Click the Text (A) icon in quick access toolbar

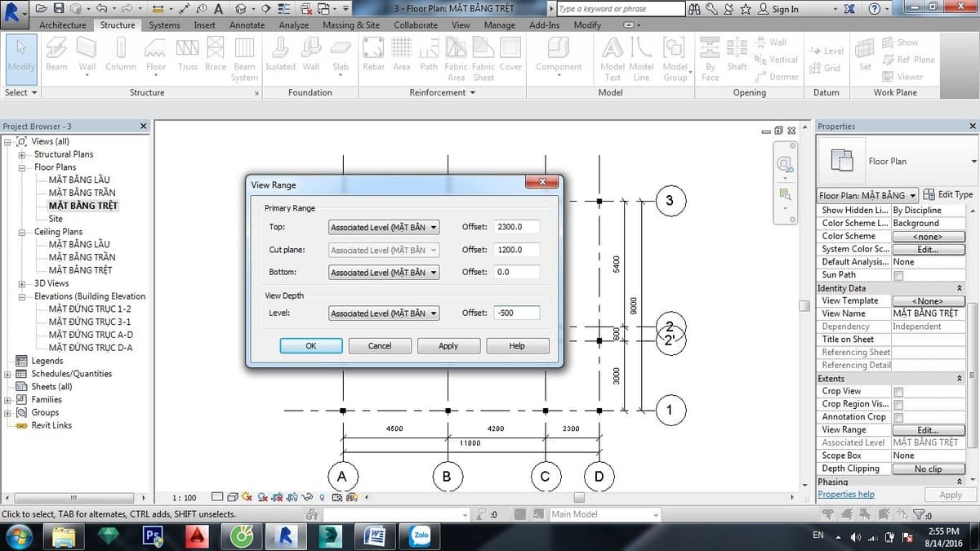(x=218, y=9)
